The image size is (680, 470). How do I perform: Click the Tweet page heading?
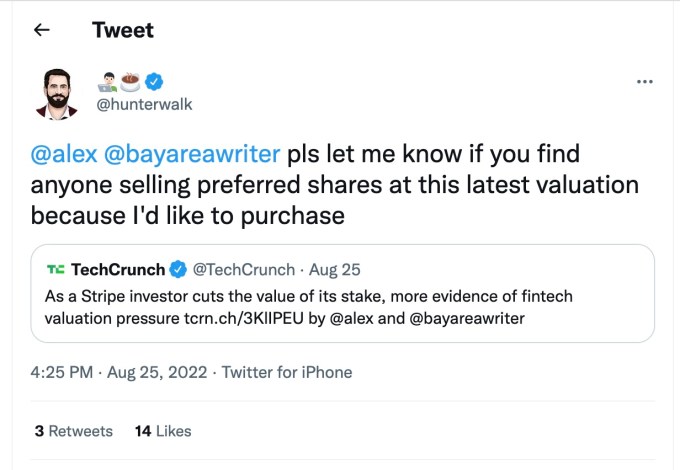123,30
